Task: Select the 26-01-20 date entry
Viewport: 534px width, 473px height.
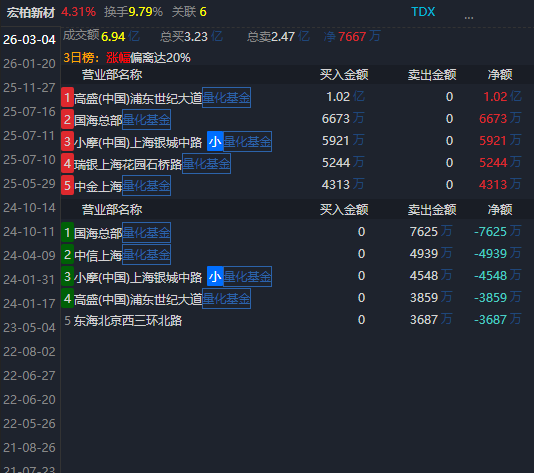Action: pyautogui.click(x=29, y=64)
